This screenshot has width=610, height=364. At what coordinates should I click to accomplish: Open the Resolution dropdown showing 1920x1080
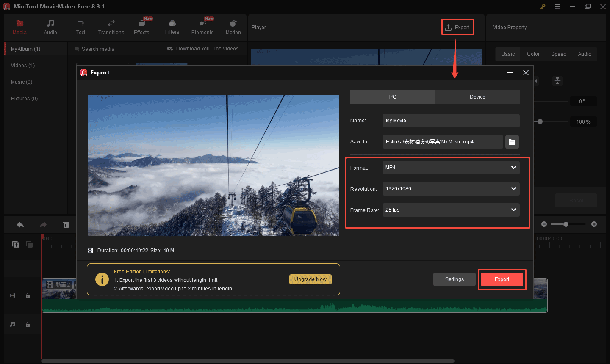(451, 189)
